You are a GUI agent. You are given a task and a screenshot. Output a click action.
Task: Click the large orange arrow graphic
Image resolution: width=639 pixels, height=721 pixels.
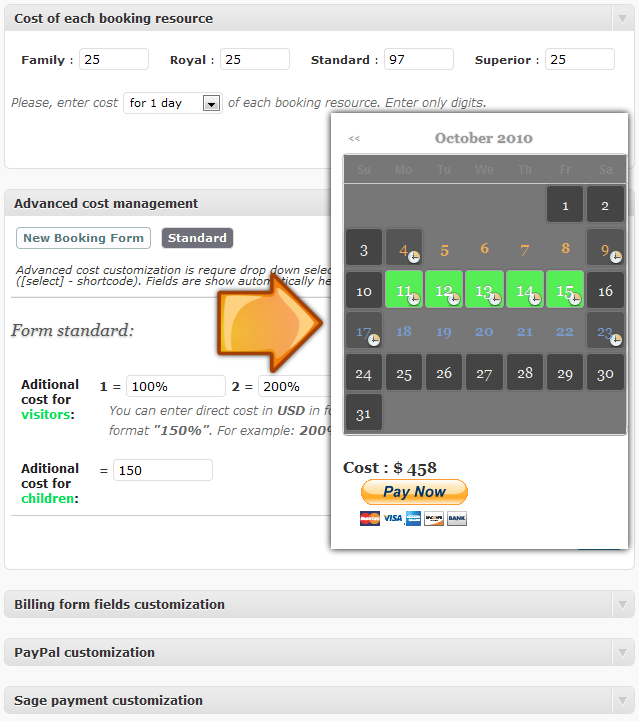coord(270,324)
